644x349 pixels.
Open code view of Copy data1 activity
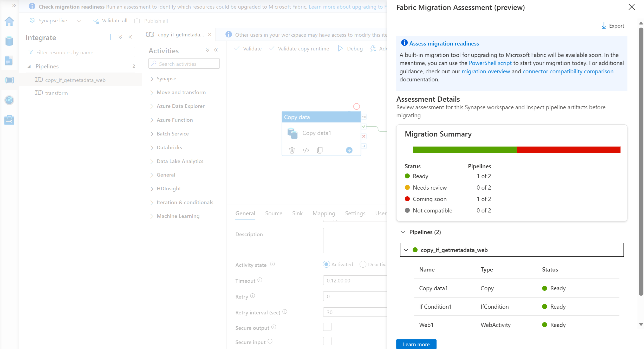(305, 150)
